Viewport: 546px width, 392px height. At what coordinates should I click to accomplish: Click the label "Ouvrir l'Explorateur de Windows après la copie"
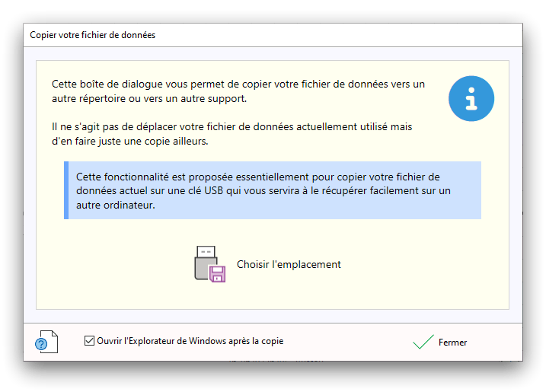(190, 342)
